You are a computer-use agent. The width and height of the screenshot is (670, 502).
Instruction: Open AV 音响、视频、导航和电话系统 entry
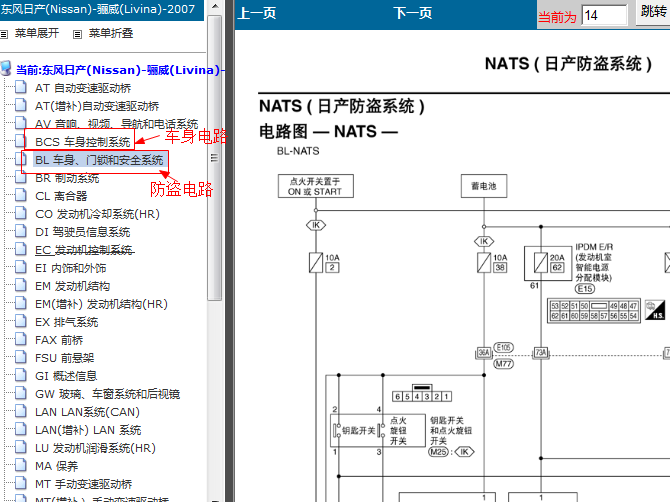117,124
